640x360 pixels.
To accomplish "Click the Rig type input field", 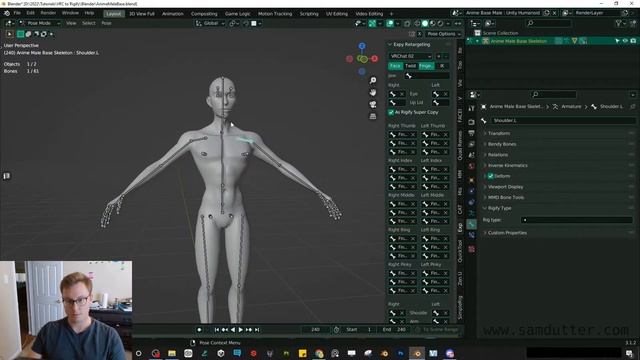I will coord(577,220).
